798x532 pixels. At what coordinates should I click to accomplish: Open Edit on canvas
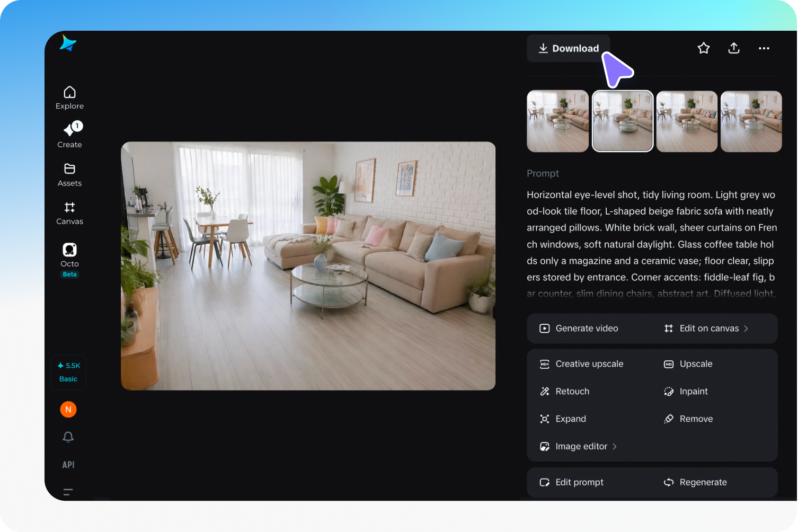(706, 329)
